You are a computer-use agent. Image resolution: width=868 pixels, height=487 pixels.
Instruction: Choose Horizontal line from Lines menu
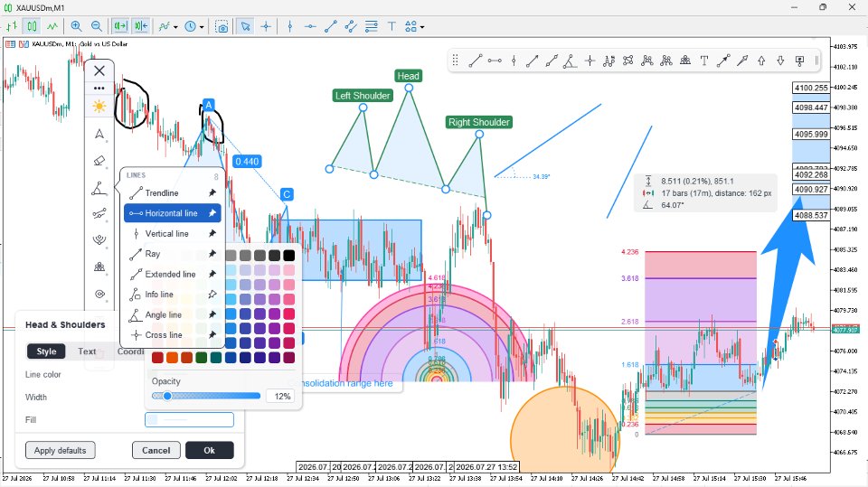pyautogui.click(x=172, y=213)
